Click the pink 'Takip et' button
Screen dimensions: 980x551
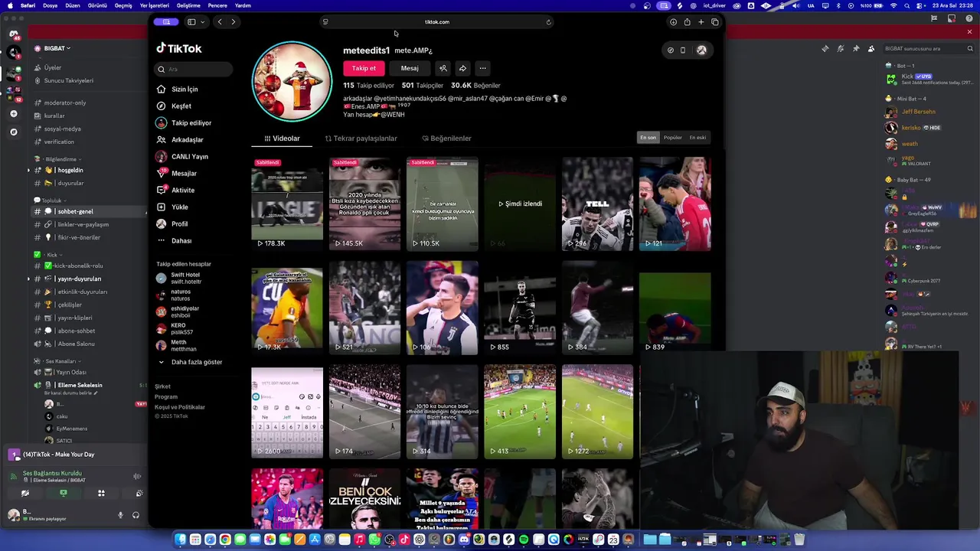pos(364,68)
